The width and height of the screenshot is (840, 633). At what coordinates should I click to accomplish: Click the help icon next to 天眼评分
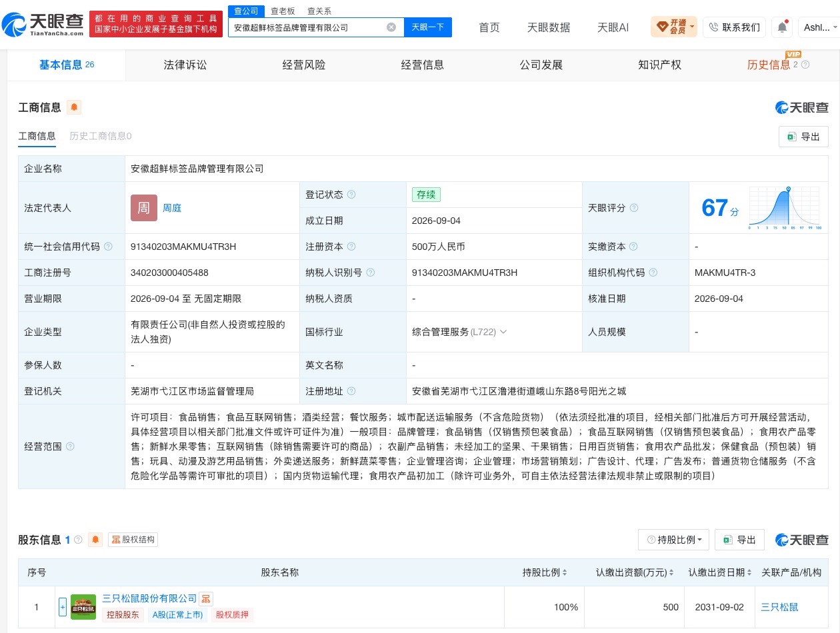click(x=634, y=208)
